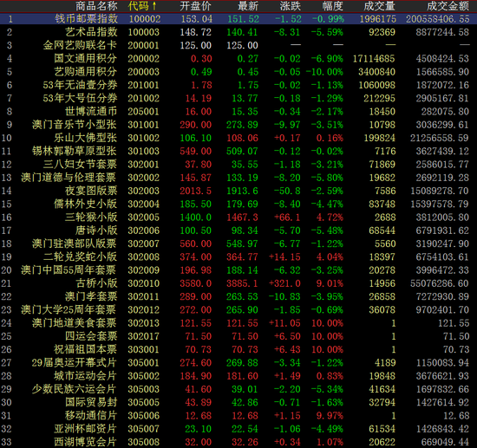Sort by the 代码 column header
The width and height of the screenshot is (477, 448).
pyautogui.click(x=142, y=6)
